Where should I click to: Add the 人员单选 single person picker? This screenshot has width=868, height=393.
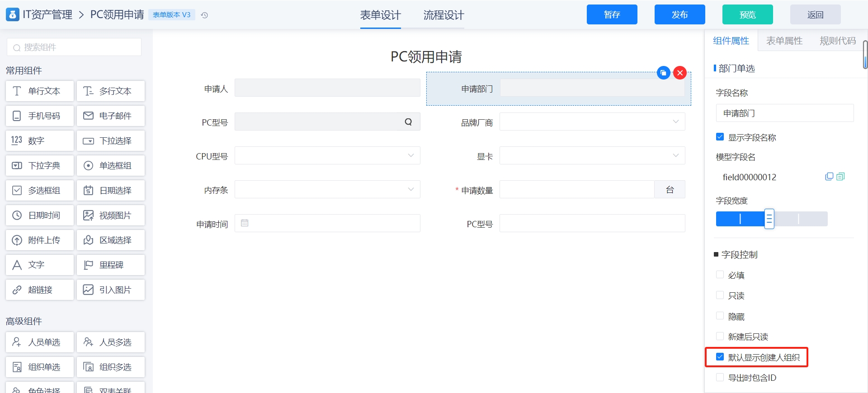39,342
